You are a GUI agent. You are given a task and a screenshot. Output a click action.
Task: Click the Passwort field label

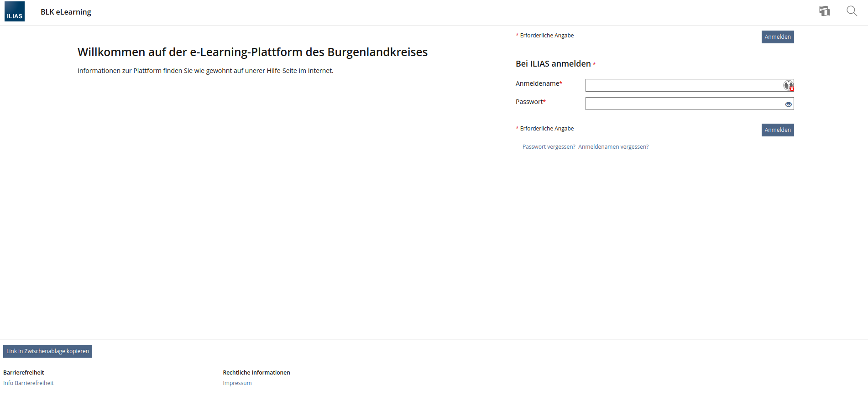click(530, 102)
